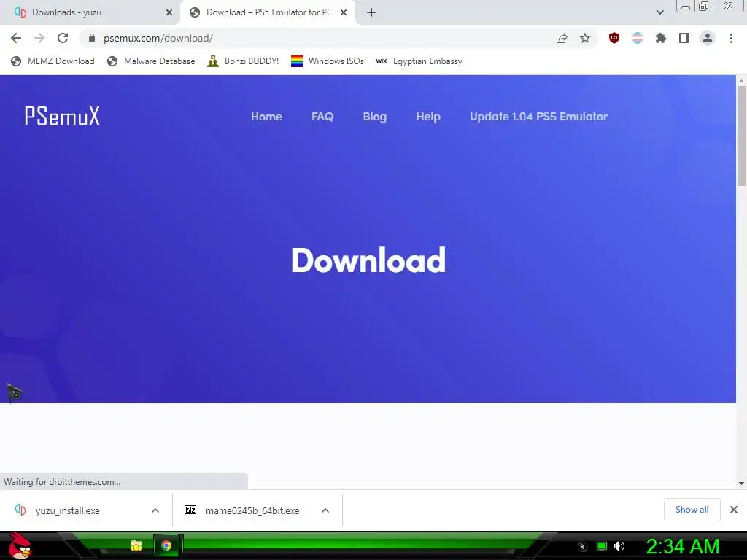Open the Chrome profile avatar
The height and width of the screenshot is (560, 747).
tap(708, 38)
